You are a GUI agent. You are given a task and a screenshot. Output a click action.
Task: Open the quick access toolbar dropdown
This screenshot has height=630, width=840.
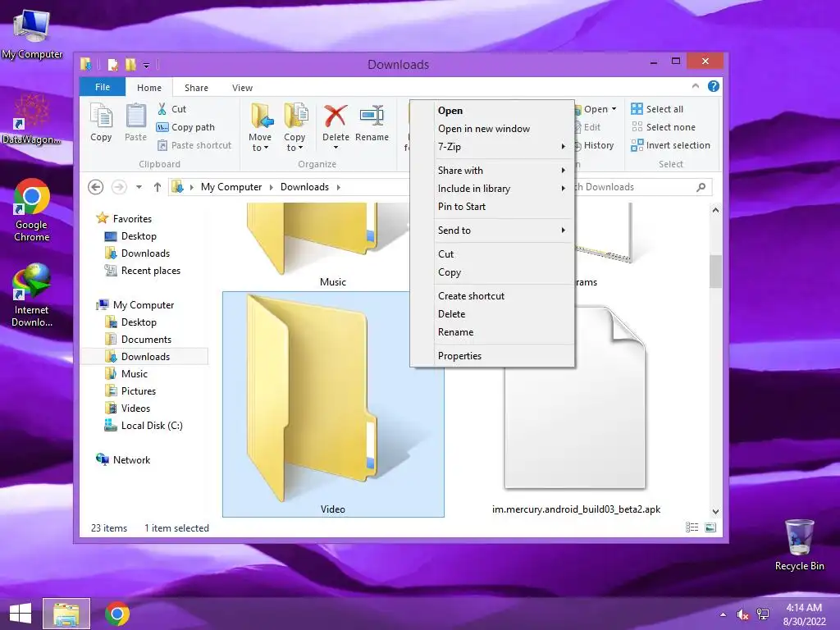(146, 66)
